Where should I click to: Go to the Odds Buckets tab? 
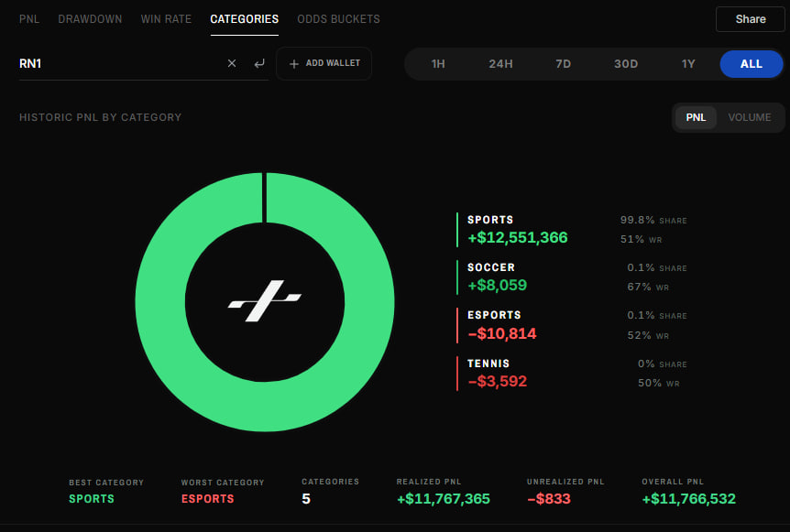338,19
